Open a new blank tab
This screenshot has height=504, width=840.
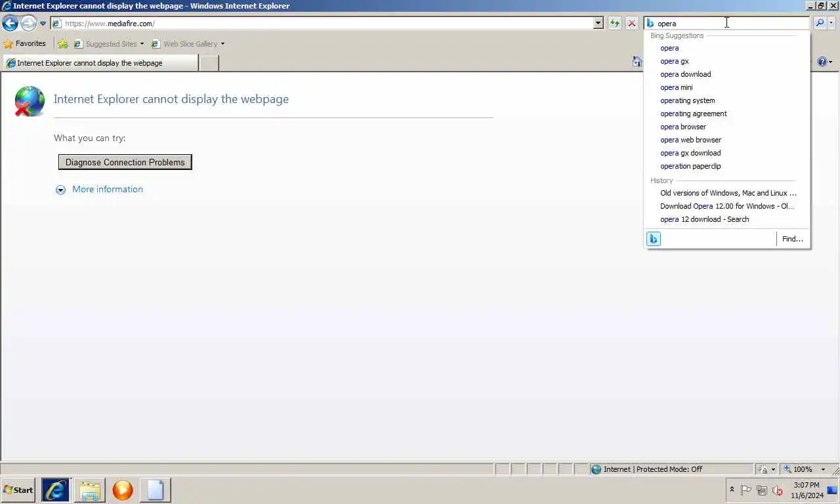point(209,63)
